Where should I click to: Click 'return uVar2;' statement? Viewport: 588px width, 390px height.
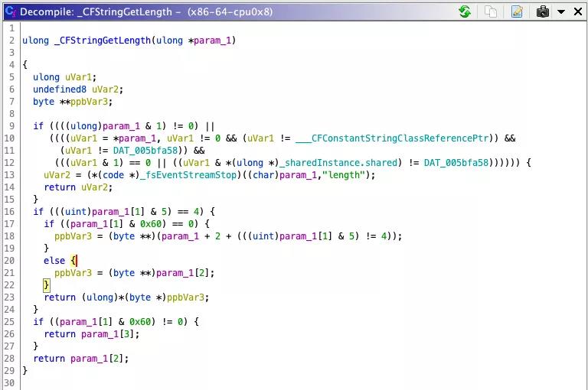point(78,187)
